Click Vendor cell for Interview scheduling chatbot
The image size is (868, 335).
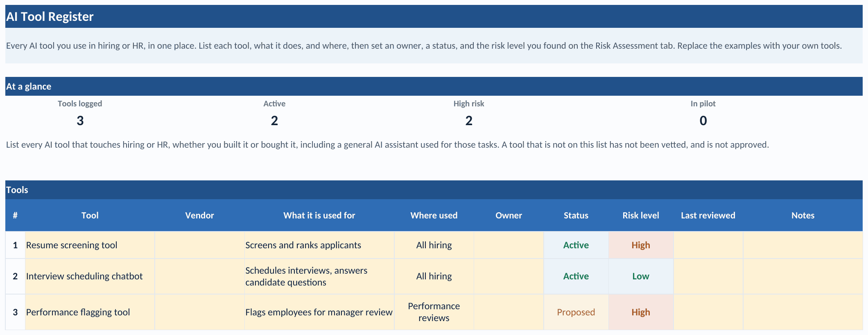coord(199,276)
